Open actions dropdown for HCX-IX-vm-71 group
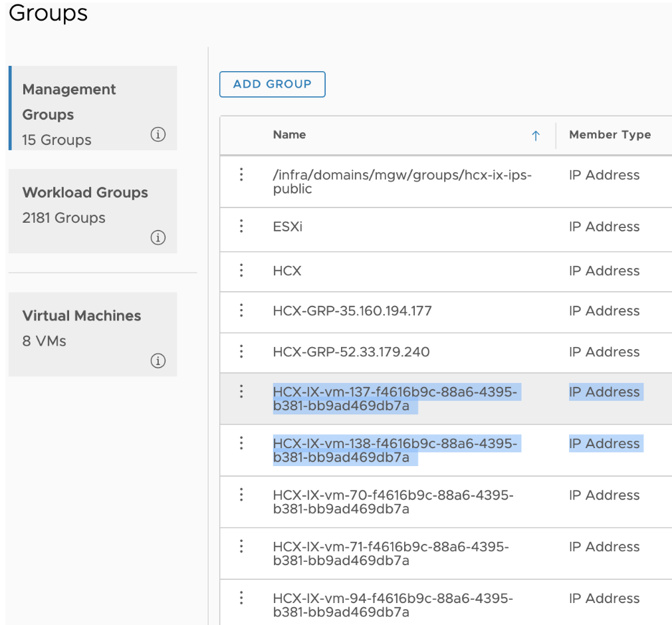 pyautogui.click(x=241, y=547)
